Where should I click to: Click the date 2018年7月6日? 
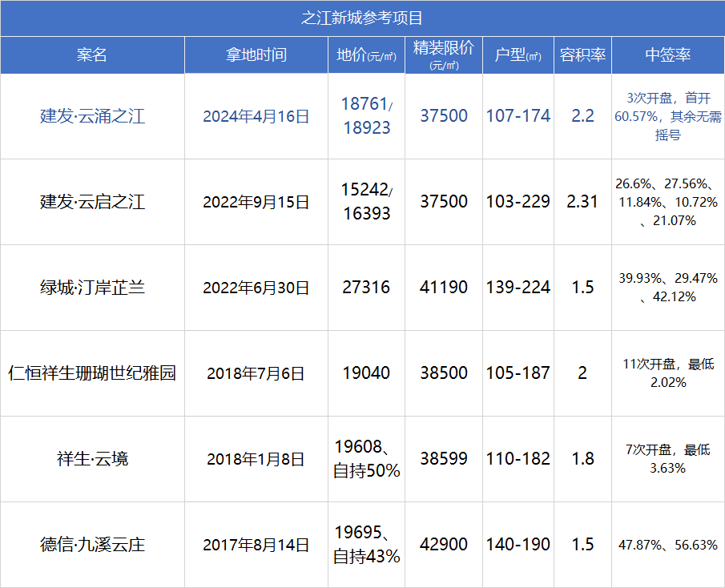pyautogui.click(x=256, y=373)
